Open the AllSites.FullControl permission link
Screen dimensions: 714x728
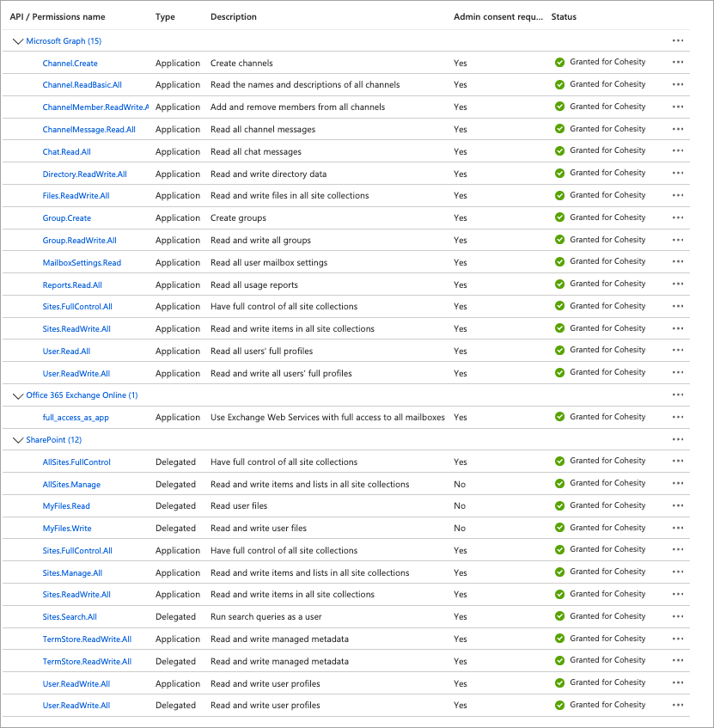pos(76,462)
